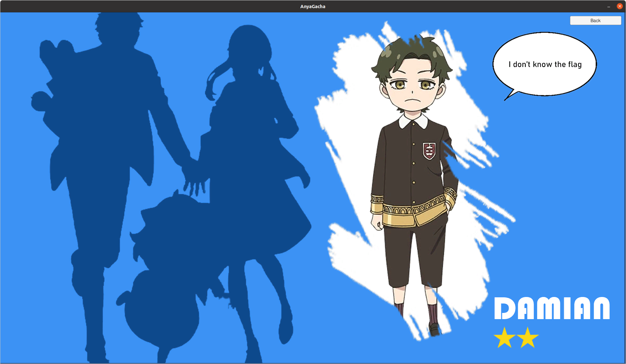Click the speech bubble saying I don't know the flag
626x364 pixels.
(545, 64)
